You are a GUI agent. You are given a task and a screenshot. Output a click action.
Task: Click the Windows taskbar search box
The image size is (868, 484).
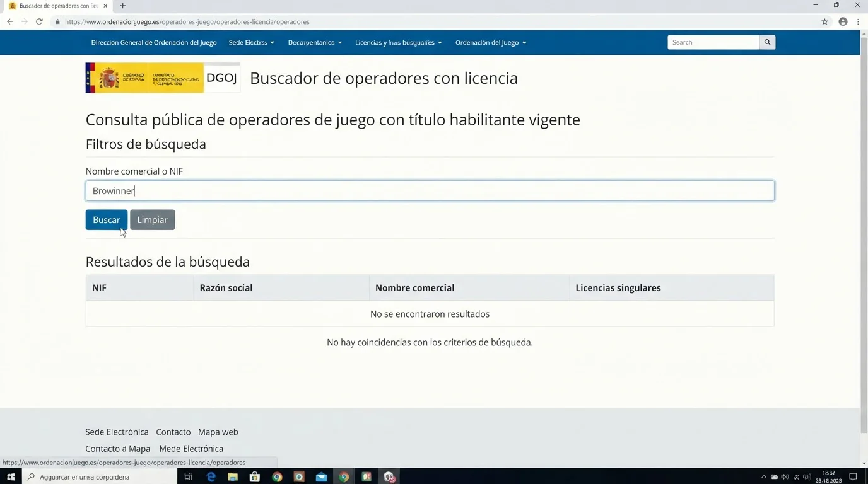100,477
